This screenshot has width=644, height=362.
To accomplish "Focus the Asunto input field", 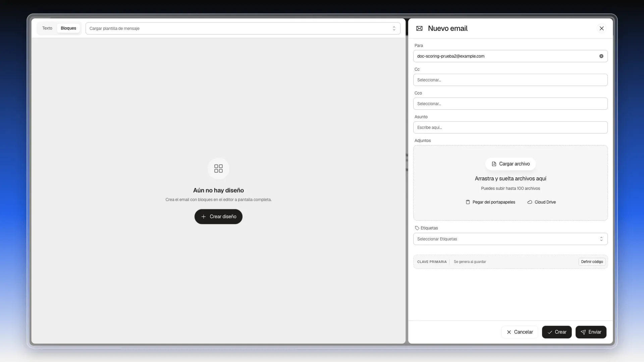I will (510, 128).
